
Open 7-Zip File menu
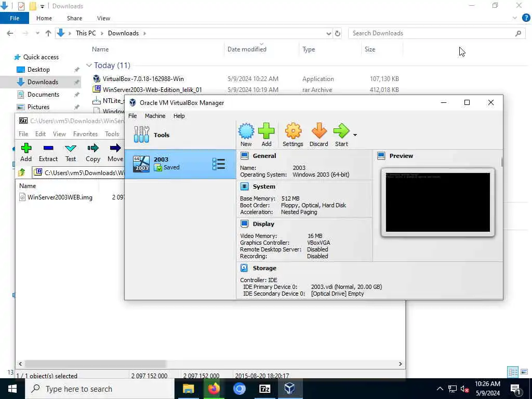coord(23,134)
